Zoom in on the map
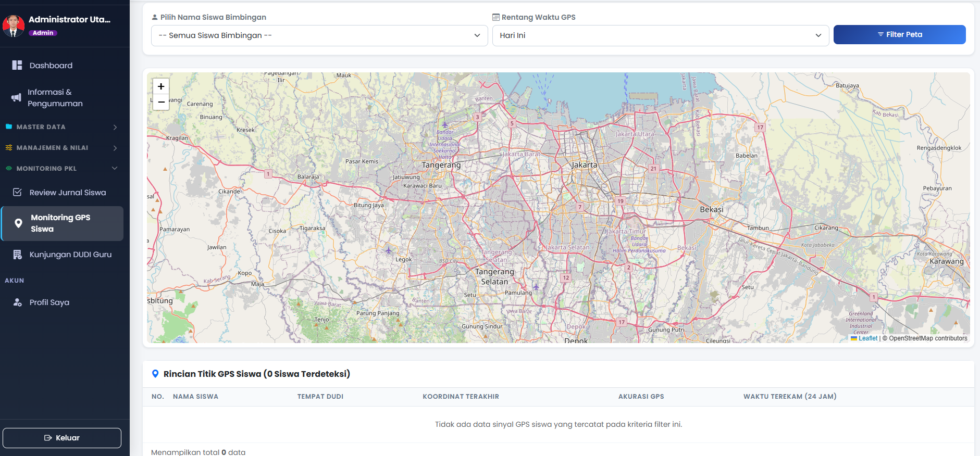Image resolution: width=980 pixels, height=456 pixels. pyautogui.click(x=161, y=86)
